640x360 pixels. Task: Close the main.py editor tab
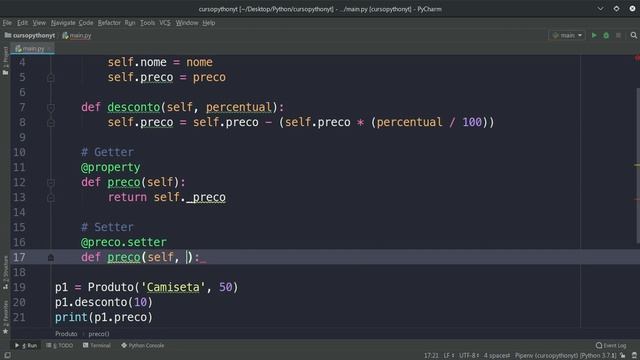point(49,49)
